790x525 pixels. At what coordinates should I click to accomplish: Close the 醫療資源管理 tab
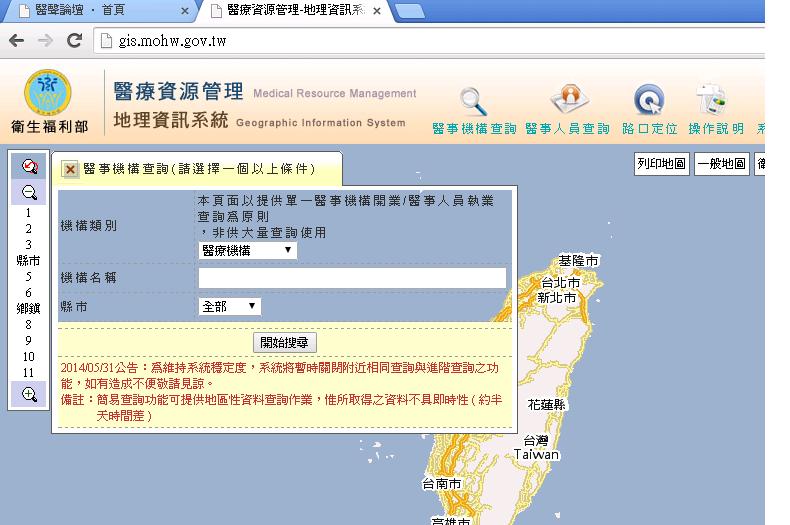coord(377,11)
